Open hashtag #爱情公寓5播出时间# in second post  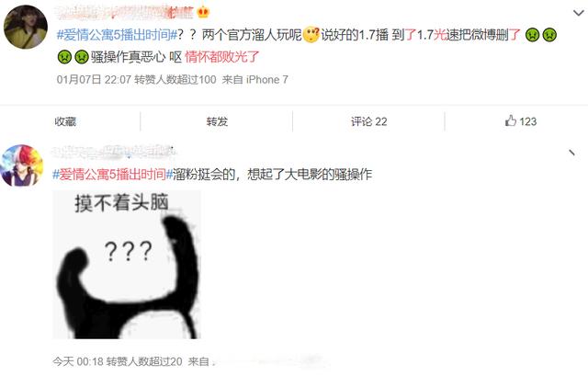tap(112, 175)
